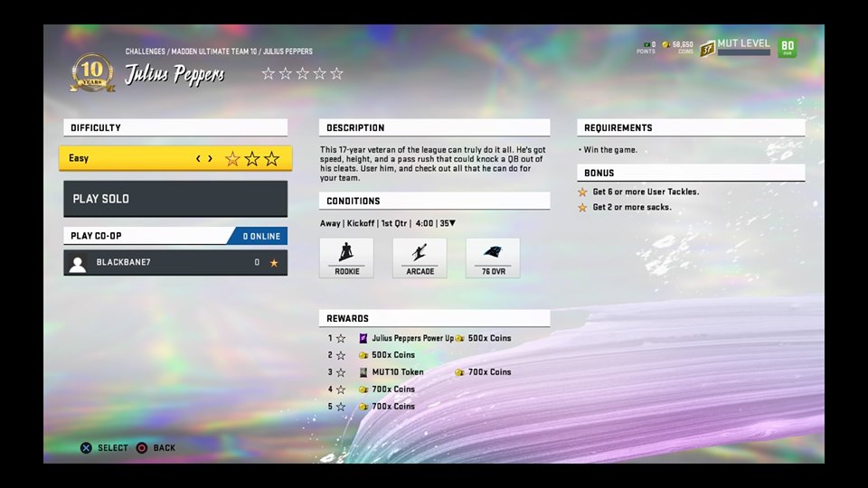Click the bonus star for 6 User Tackles
The width and height of the screenshot is (868, 488).
[x=582, y=192]
